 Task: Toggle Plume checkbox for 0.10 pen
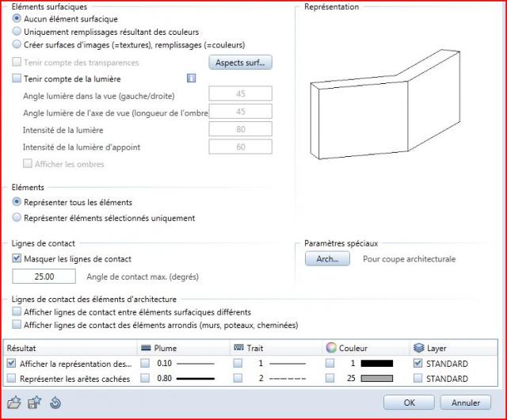click(145, 364)
